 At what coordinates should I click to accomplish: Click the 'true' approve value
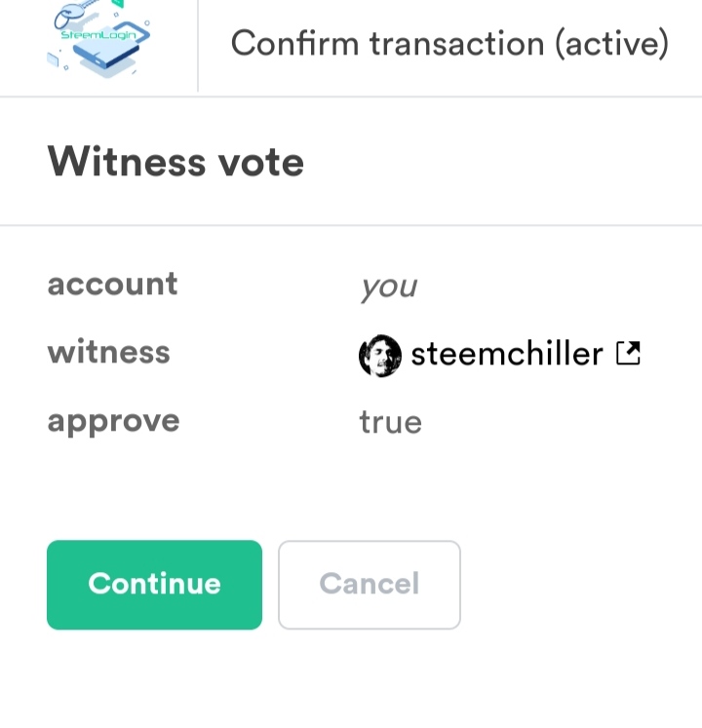390,423
